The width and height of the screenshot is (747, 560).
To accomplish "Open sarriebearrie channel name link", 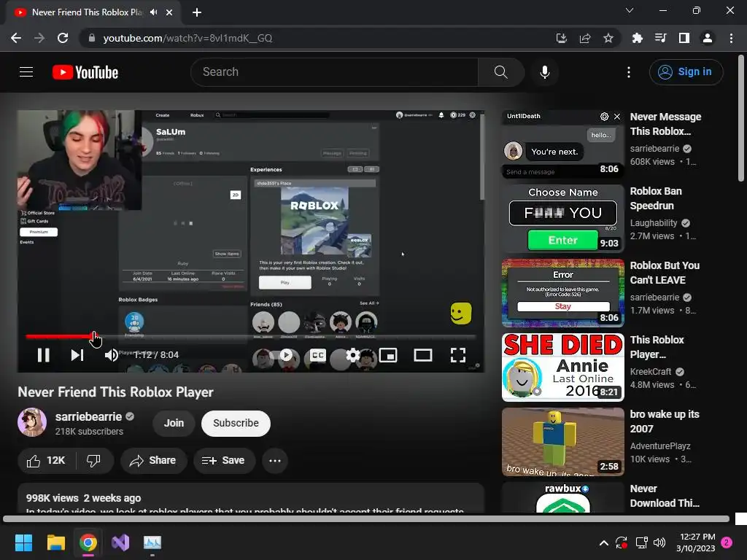I will coord(88,416).
